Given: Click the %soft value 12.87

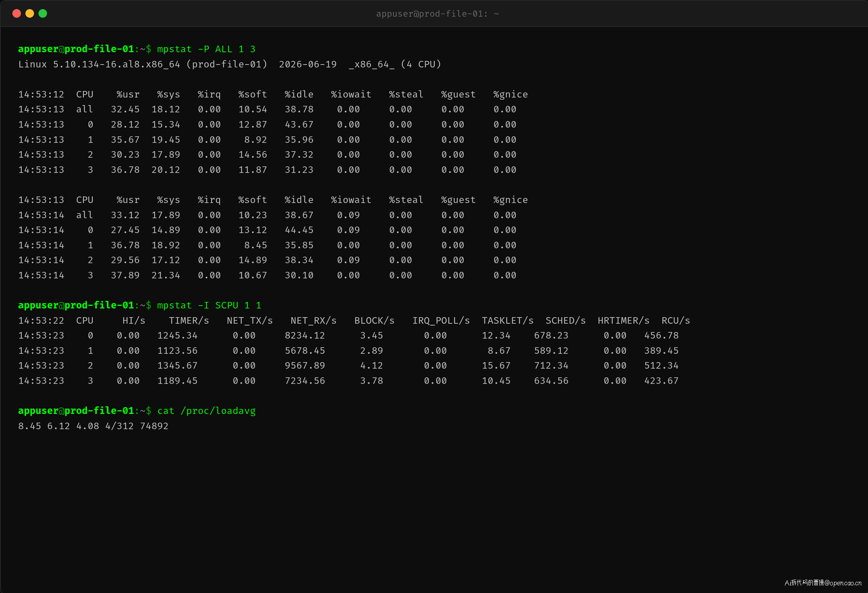Looking at the screenshot, I should pos(253,124).
